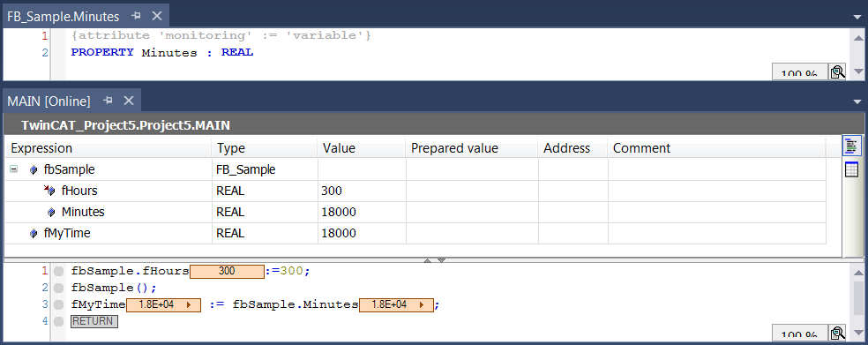Close the MAIN [Online] tab
The height and width of the screenshot is (345, 868).
[129, 101]
